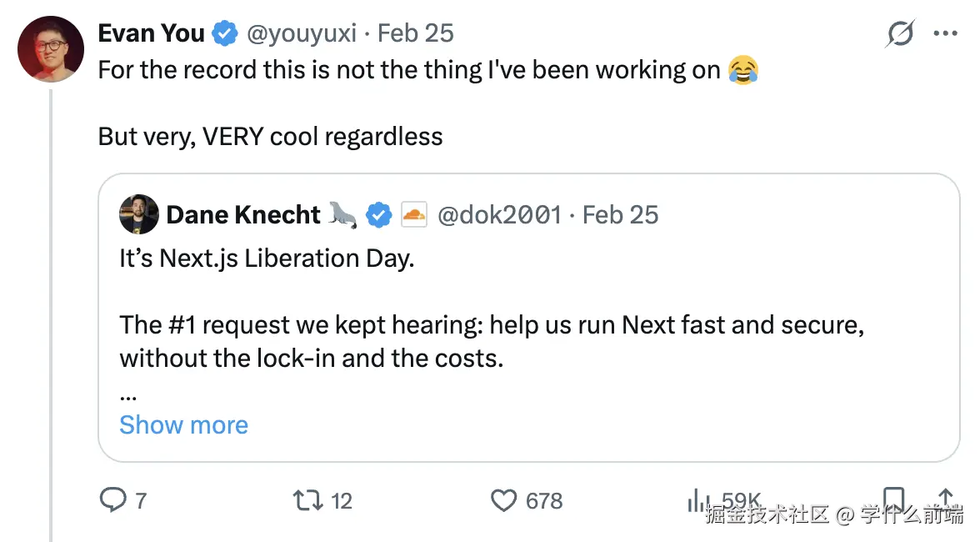Click the Dane Knecht name
980x542 pixels.
242,215
